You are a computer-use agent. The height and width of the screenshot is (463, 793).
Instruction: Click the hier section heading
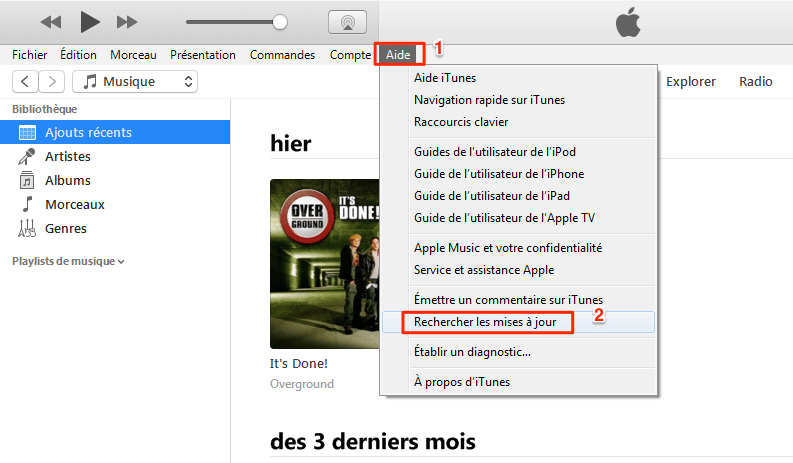[291, 144]
